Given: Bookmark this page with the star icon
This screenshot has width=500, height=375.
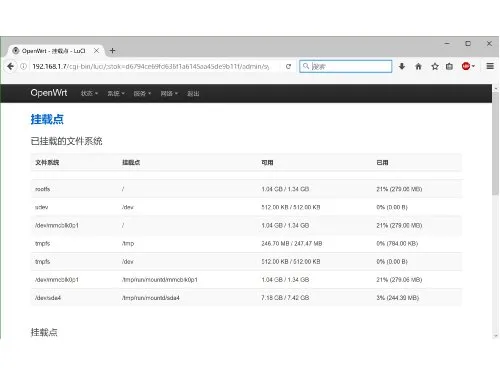Looking at the screenshot, I should [x=435, y=66].
